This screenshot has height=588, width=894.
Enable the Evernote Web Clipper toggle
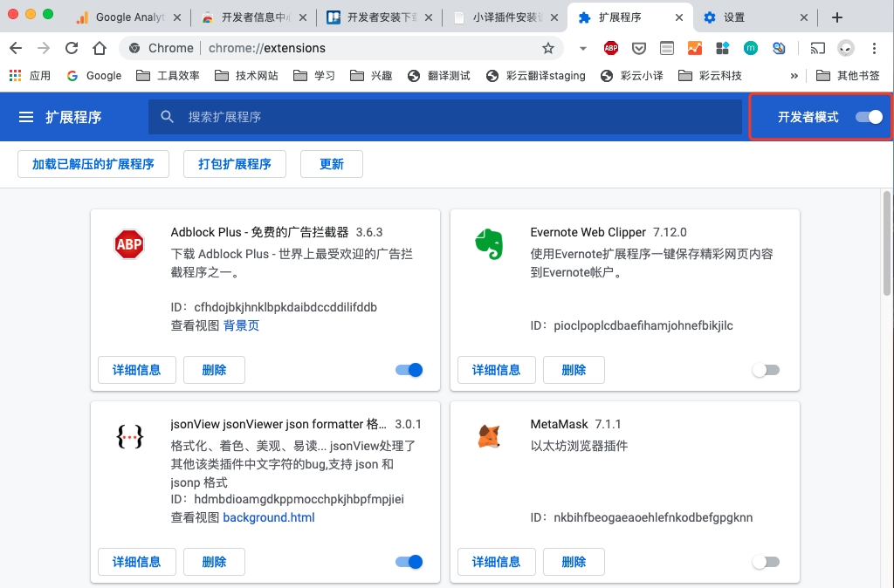click(x=766, y=370)
